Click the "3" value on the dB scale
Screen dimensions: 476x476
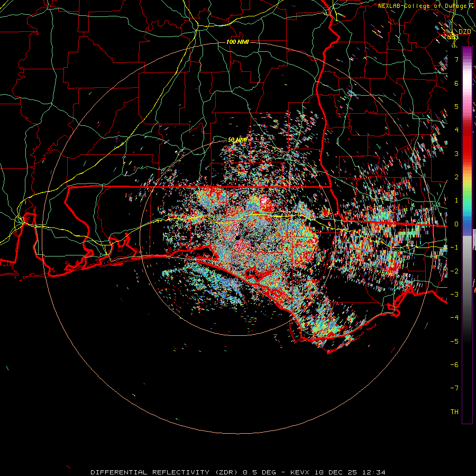pos(456,153)
